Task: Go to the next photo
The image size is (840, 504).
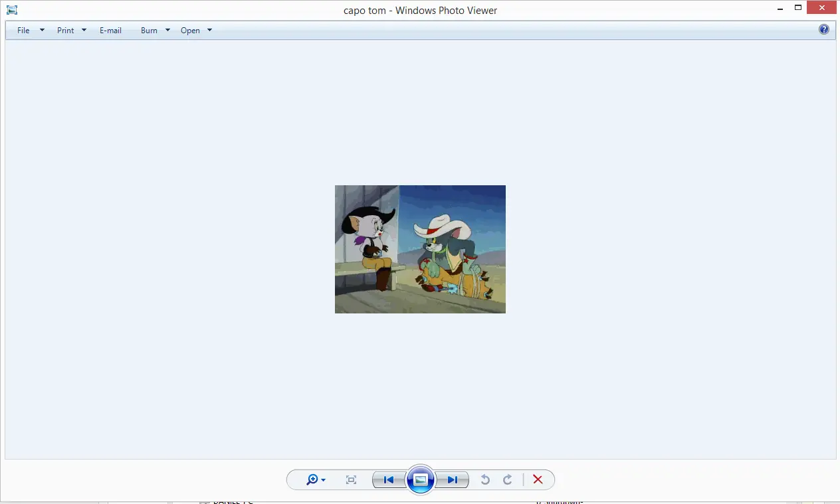Action: (x=452, y=479)
